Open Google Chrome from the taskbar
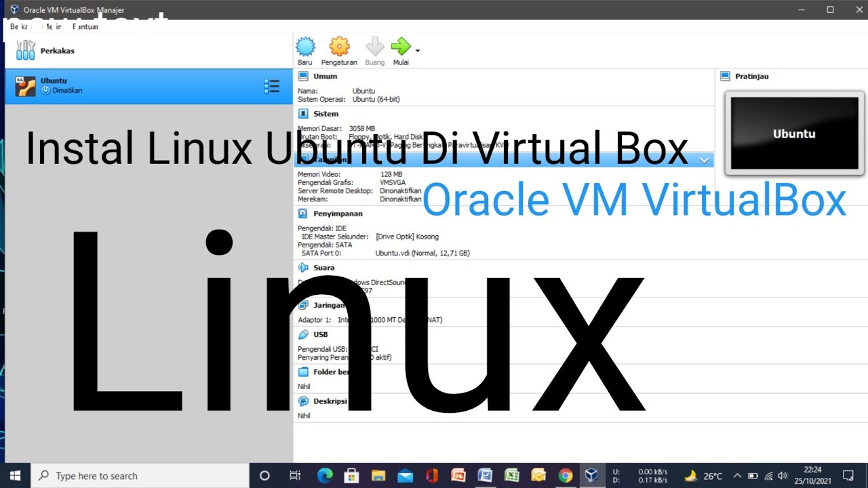The height and width of the screenshot is (488, 868). click(x=565, y=476)
